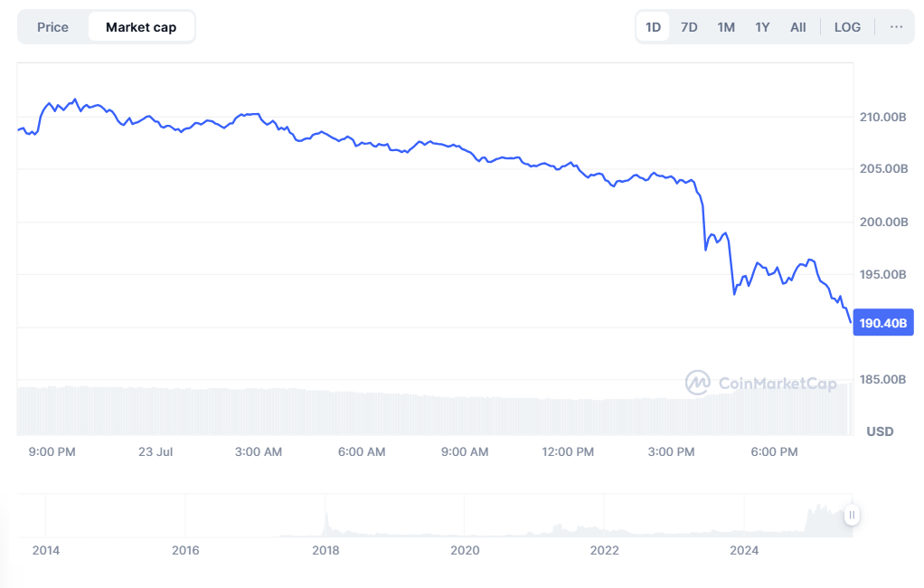Open the chart options ellipsis menu
This screenshot has height=588, width=924.
[896, 26]
